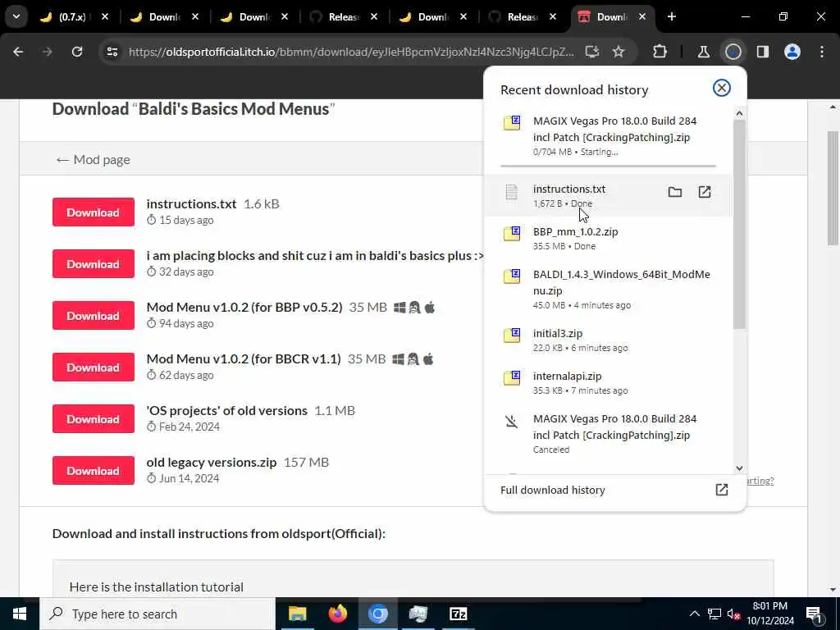
Task: Open Full download history
Action: pyautogui.click(x=614, y=490)
